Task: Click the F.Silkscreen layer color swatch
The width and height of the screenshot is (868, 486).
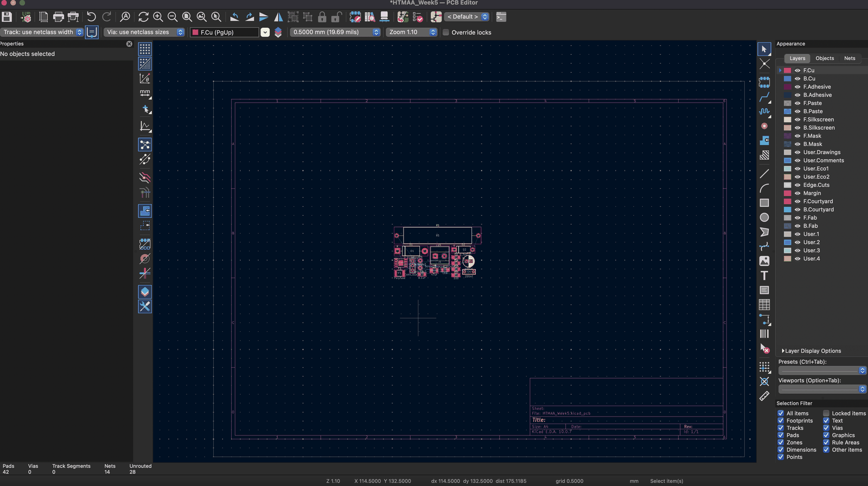Action: click(788, 119)
